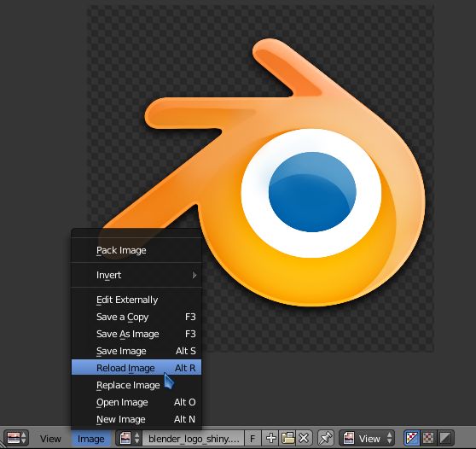Screen dimensions: 476x449
Task: Open the View menu in header
Action: (50, 439)
